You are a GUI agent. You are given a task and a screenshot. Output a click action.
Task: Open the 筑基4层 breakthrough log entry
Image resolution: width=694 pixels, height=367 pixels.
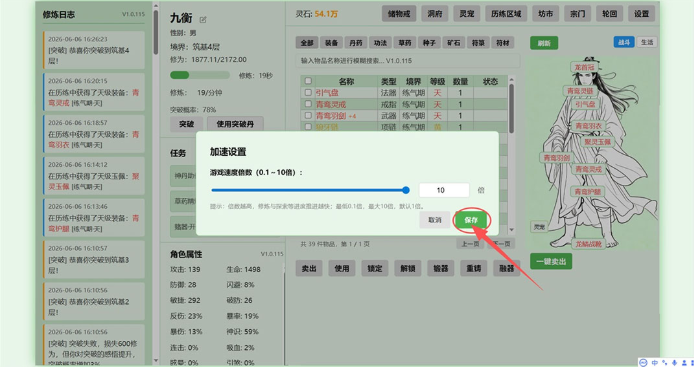pyautogui.click(x=94, y=50)
